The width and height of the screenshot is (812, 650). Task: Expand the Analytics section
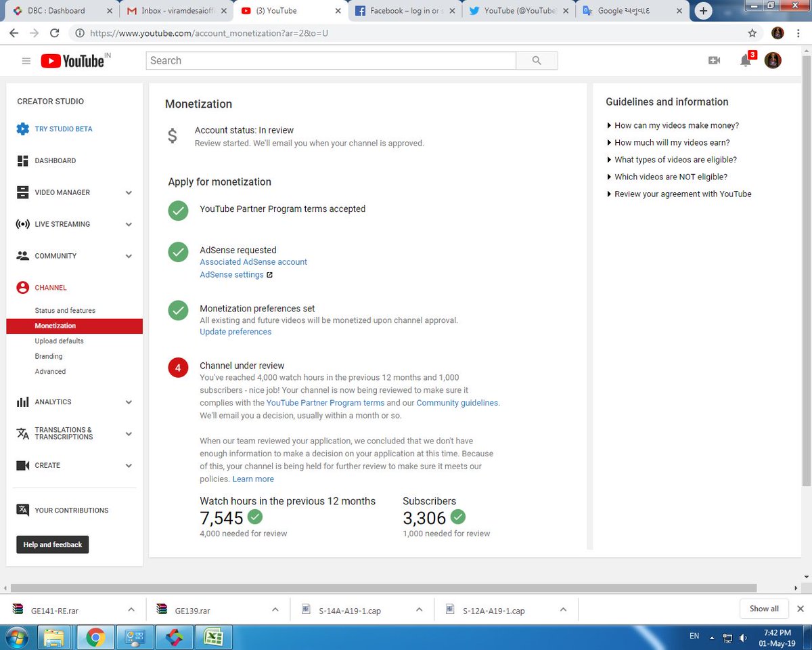[x=129, y=402]
